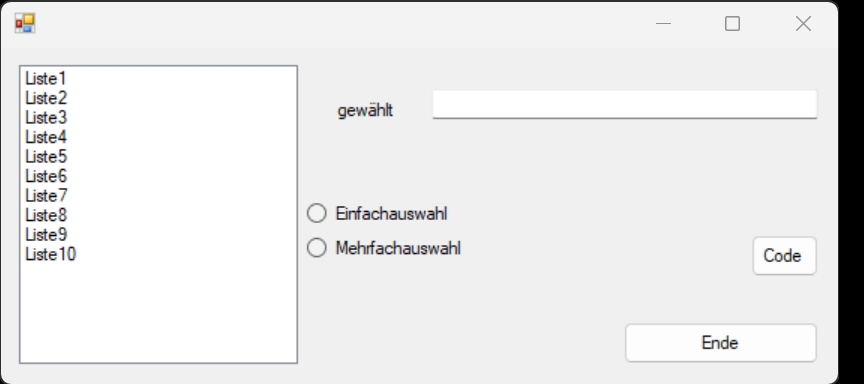Minimize the window
This screenshot has width=864, height=384.
pyautogui.click(x=663, y=24)
